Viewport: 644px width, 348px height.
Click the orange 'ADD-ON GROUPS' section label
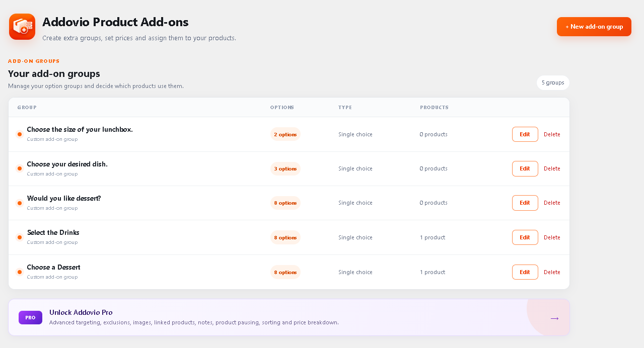34,61
